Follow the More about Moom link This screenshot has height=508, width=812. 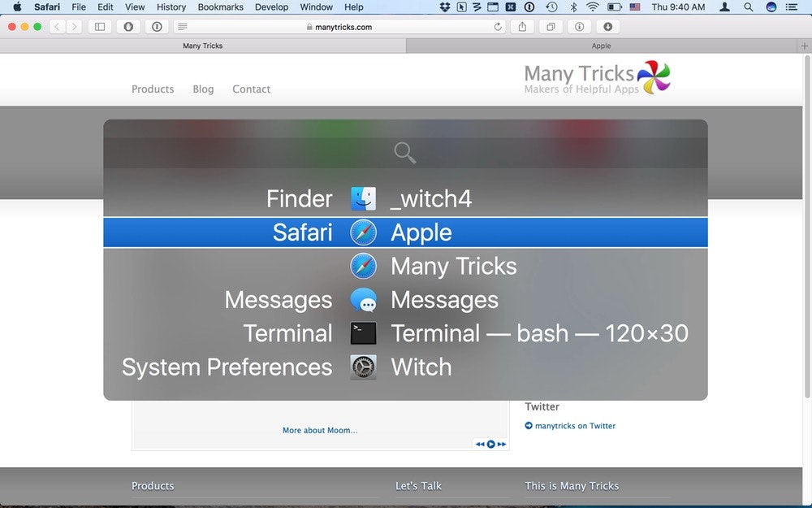(x=320, y=430)
